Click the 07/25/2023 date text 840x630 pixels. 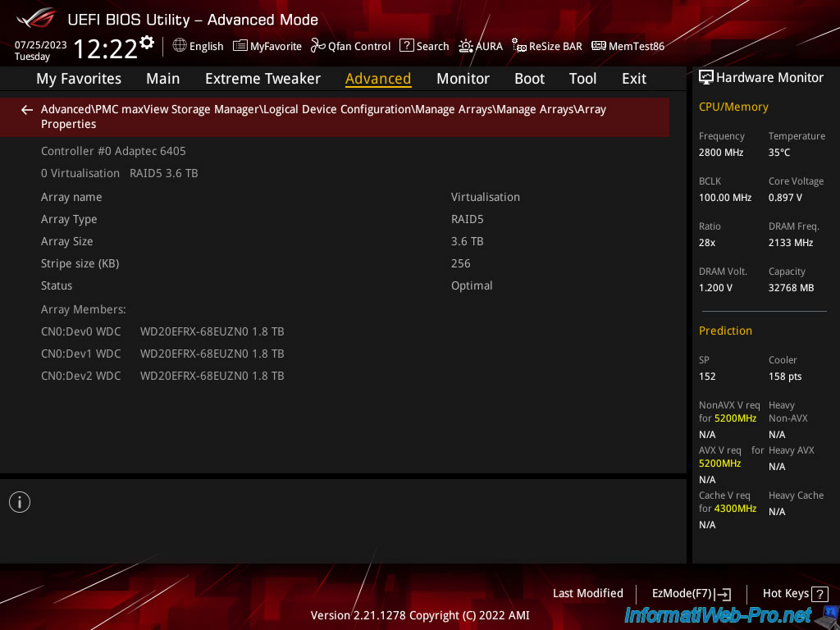41,45
